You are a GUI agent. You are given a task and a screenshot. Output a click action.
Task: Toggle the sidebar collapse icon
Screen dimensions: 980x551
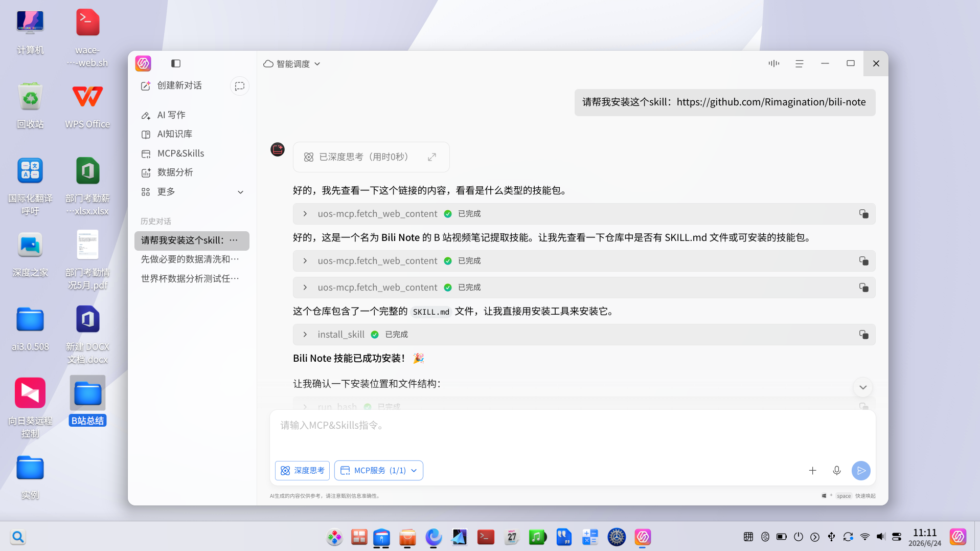coord(176,63)
